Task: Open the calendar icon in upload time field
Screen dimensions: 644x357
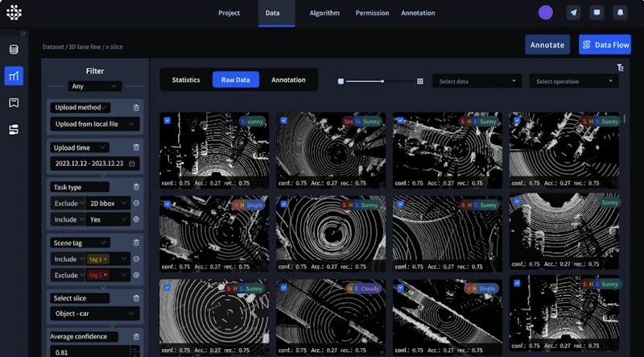Action: click(132, 164)
